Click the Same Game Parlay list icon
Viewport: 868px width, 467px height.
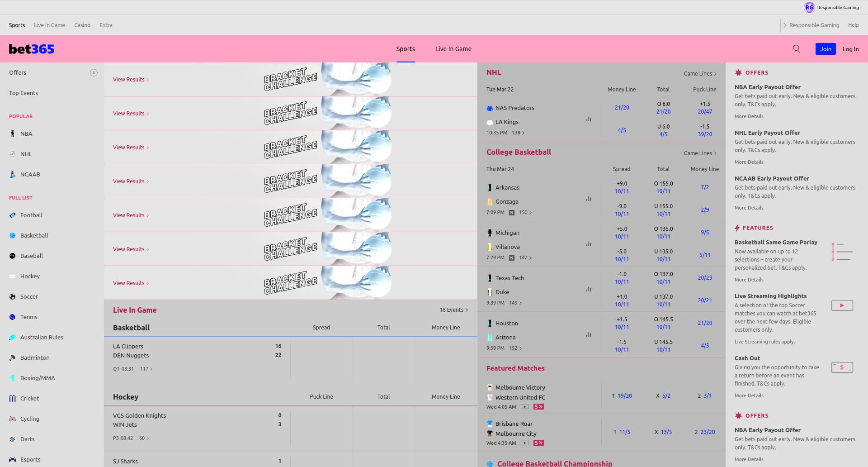point(842,252)
